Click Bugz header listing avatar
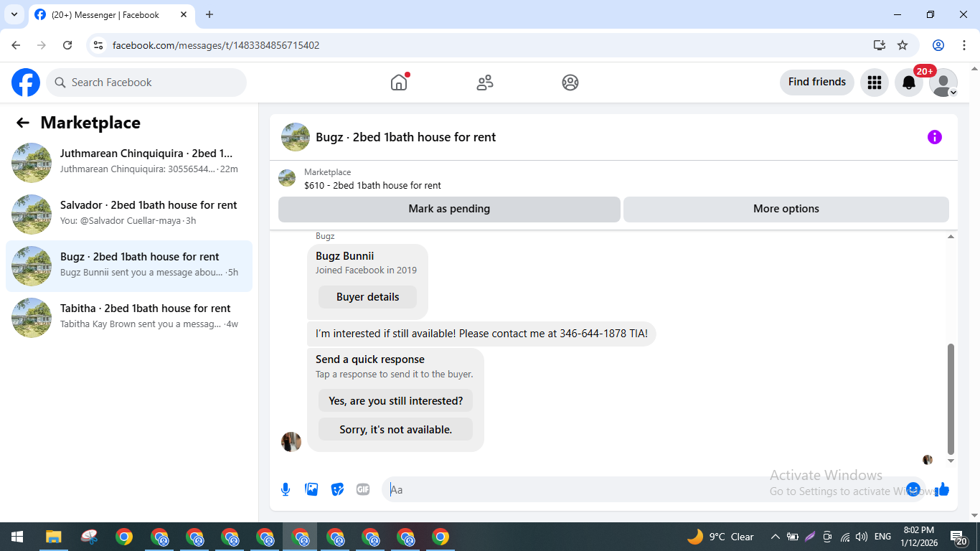Image resolution: width=980 pixels, height=551 pixels. point(296,137)
